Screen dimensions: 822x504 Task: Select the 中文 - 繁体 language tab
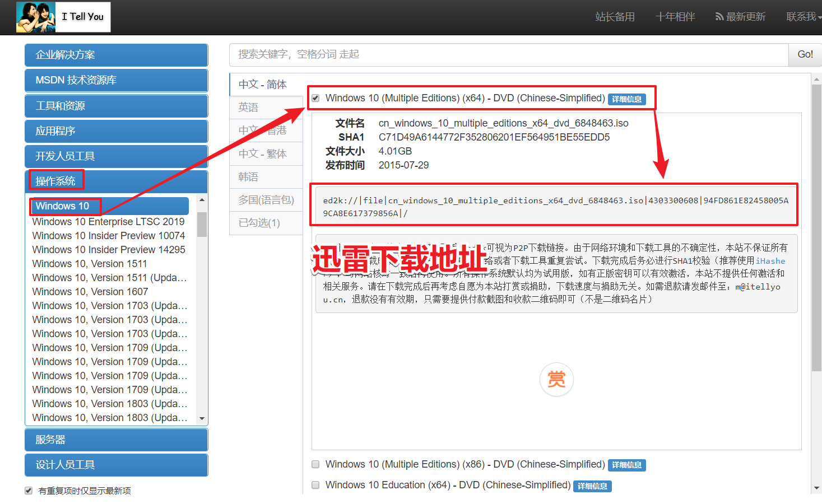coord(266,154)
